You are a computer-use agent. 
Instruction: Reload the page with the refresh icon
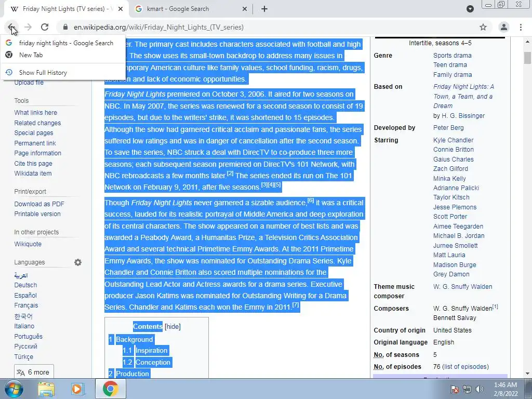tap(45, 27)
